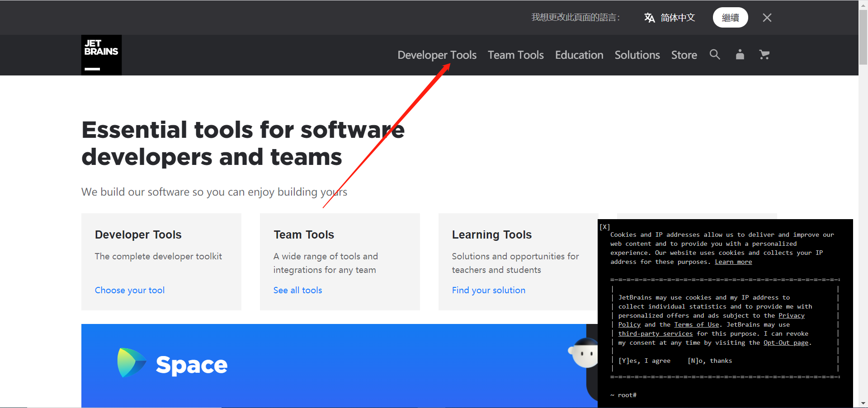Click the JetBrains logo

tap(101, 55)
